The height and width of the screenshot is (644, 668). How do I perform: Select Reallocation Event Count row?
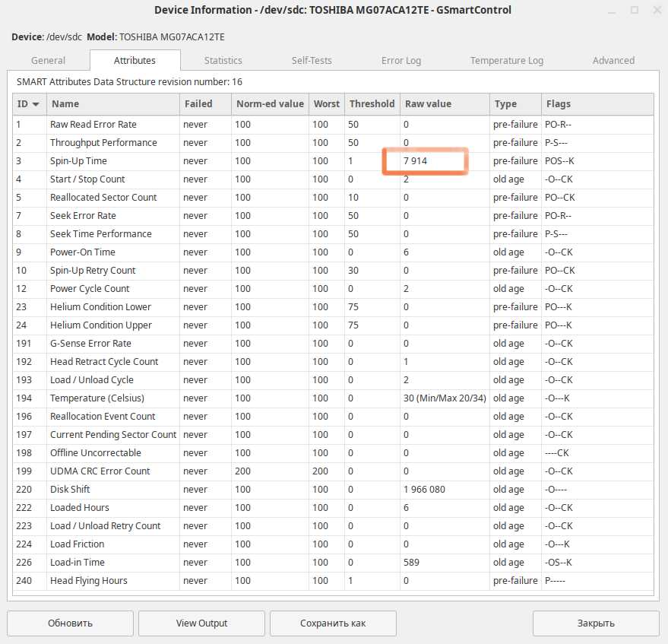click(x=333, y=417)
